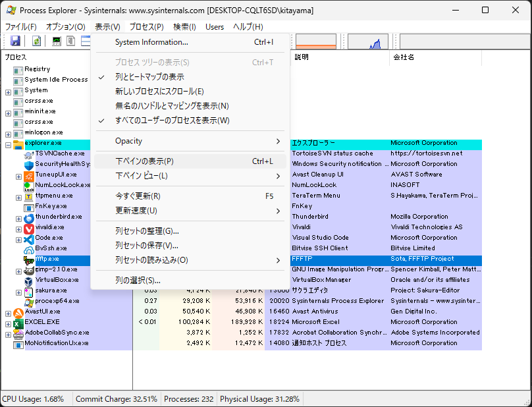Enable 新しいプロセスにスクロール(E) option

tap(190, 92)
